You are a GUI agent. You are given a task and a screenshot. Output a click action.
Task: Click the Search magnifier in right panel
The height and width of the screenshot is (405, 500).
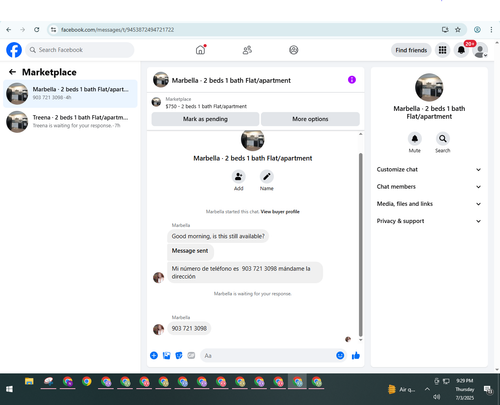(x=443, y=138)
